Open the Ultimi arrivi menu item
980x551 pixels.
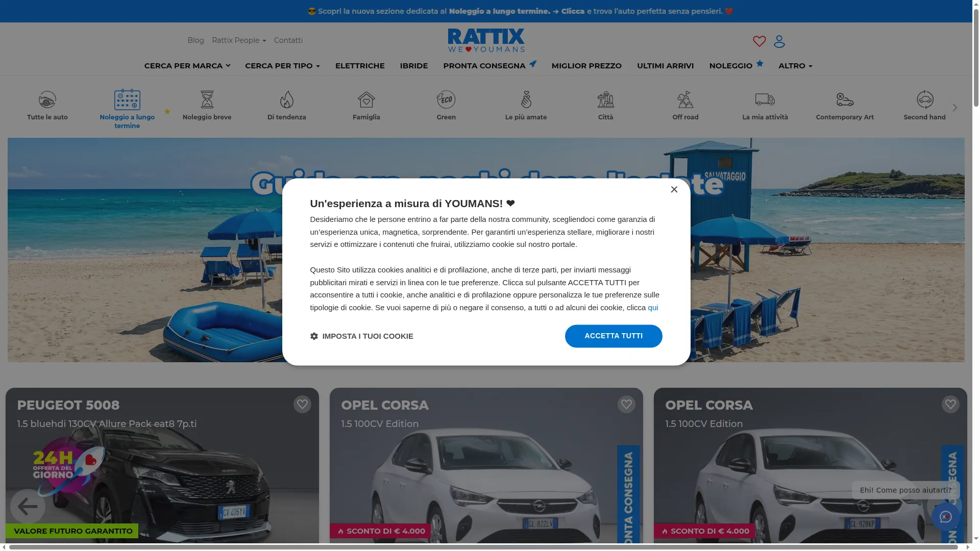(x=665, y=66)
